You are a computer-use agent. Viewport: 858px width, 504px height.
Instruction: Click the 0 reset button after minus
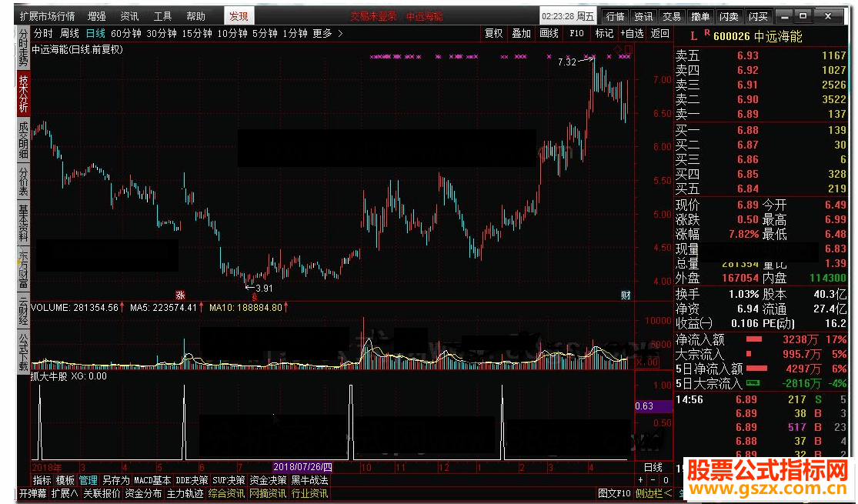(666, 480)
